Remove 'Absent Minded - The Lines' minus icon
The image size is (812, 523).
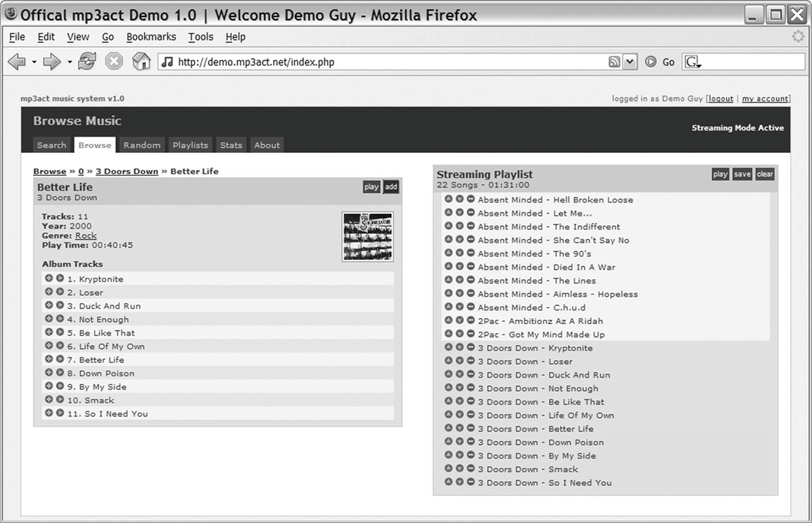tap(470, 280)
